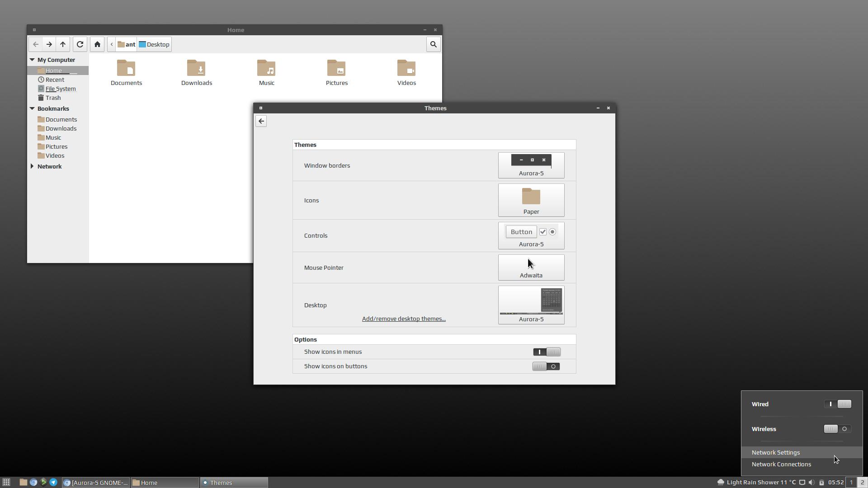Viewport: 868px width, 488px height.
Task: Turn off the Wired network switch
Action: 838,404
